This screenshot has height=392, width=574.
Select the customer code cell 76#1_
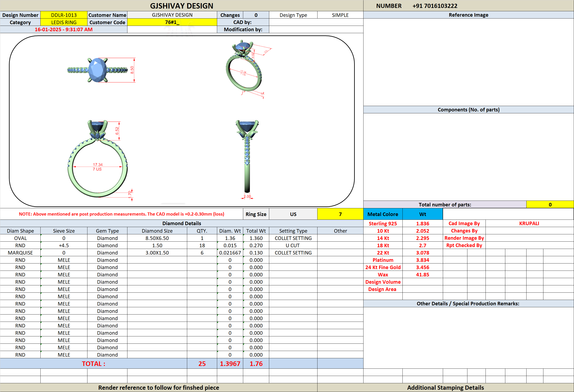172,22
